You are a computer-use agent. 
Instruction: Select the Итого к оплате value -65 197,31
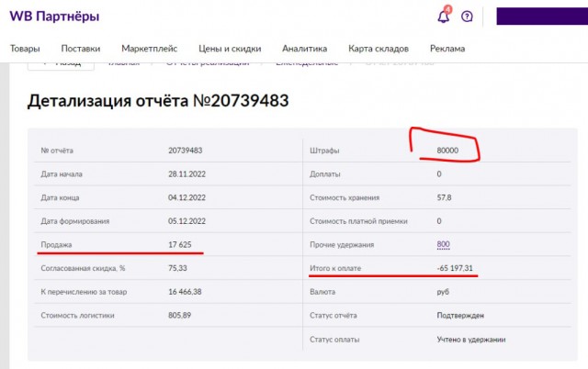[x=455, y=268]
